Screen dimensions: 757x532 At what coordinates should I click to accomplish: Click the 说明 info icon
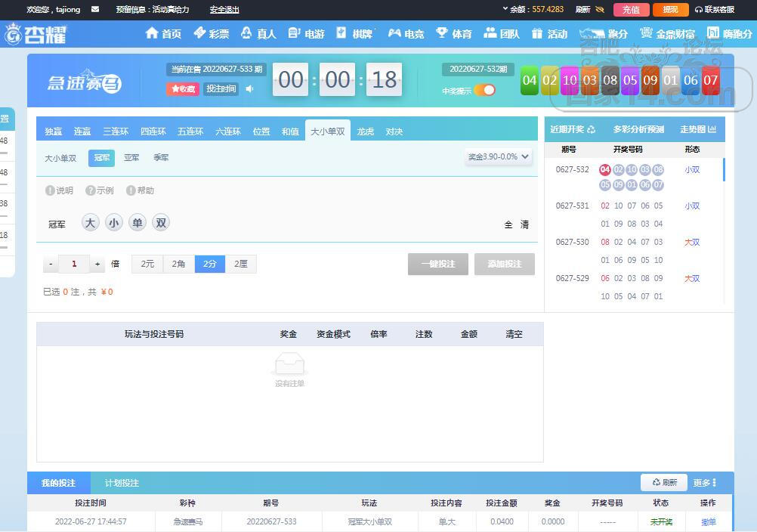(x=50, y=190)
